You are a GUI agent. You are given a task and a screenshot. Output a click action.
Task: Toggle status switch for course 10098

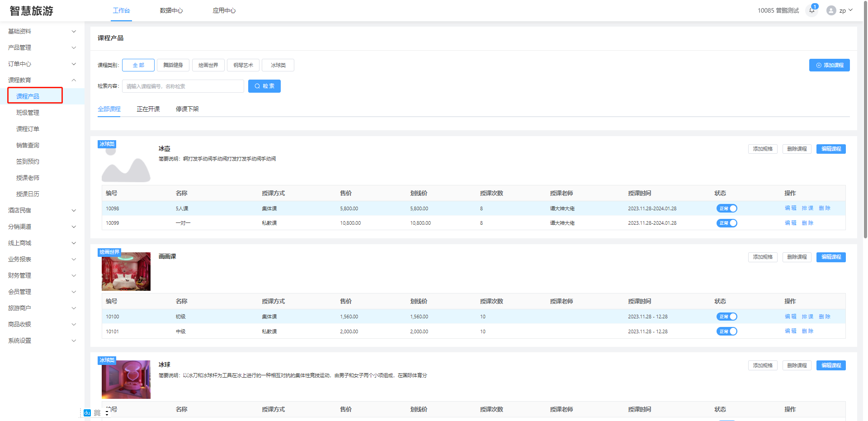[x=726, y=208]
